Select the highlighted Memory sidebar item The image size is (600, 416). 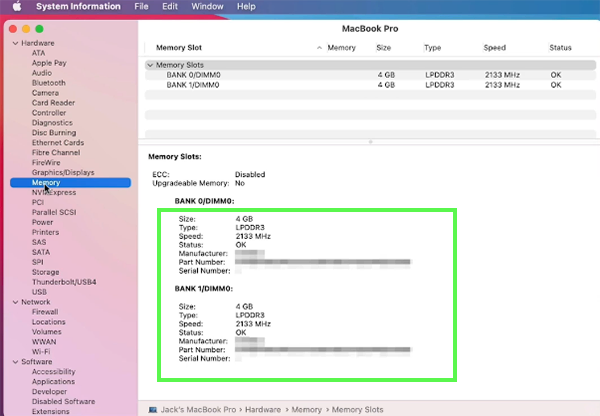(70, 183)
